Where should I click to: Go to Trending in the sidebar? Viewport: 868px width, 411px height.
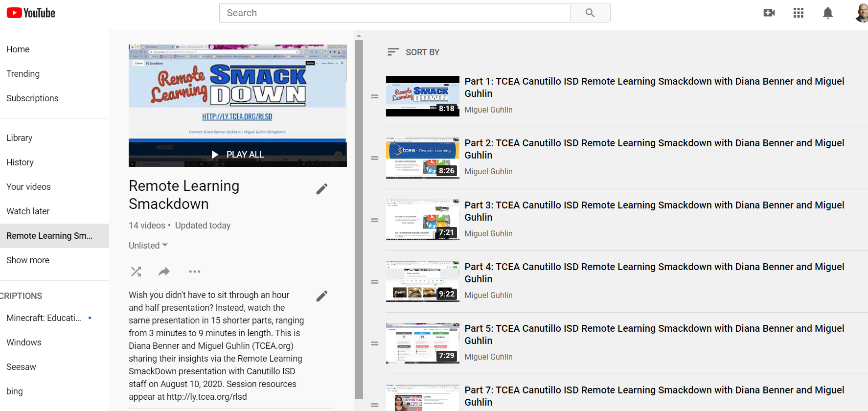point(23,74)
